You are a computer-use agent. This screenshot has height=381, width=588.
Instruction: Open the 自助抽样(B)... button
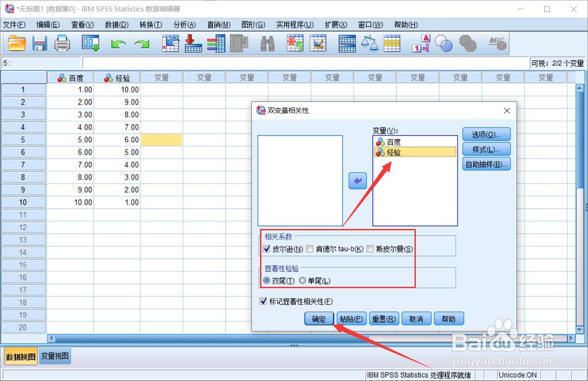click(x=486, y=164)
